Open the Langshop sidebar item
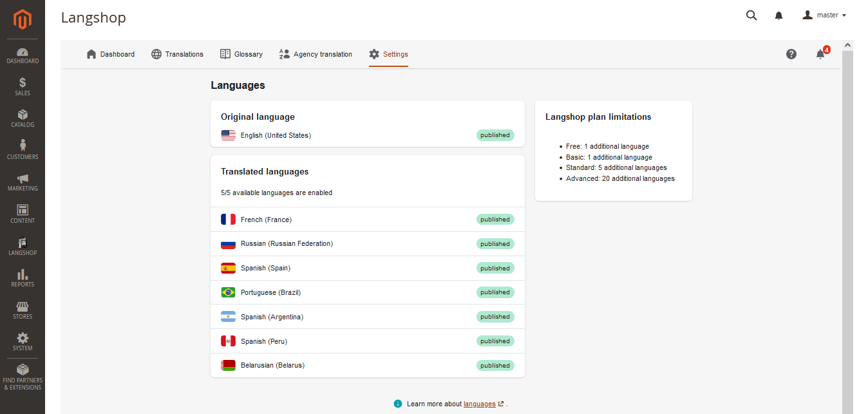 coord(23,247)
